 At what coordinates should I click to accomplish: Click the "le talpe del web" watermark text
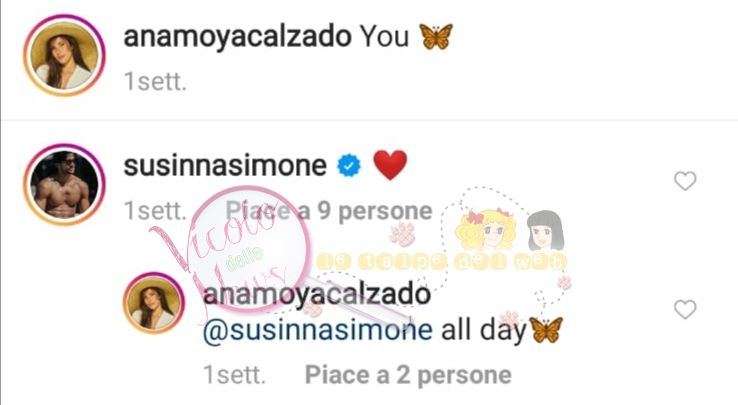tap(441, 262)
